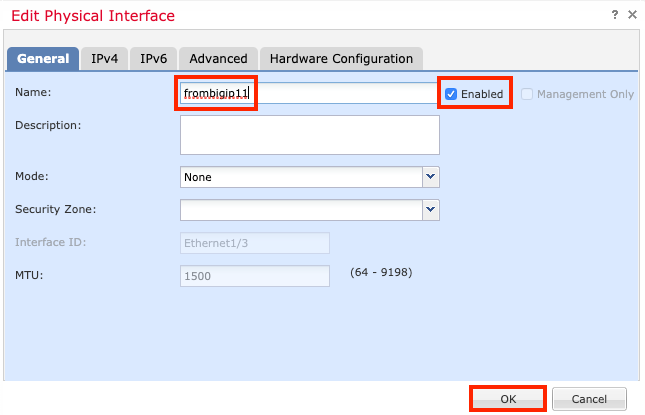Close the Edit Physical Interface dialog
Image resolution: width=645 pixels, height=415 pixels.
632,15
